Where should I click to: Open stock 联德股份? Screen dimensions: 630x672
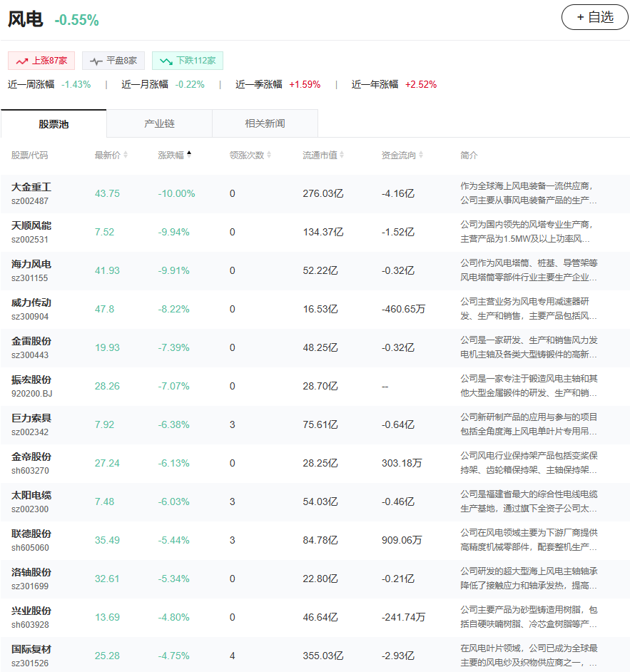coord(31,534)
